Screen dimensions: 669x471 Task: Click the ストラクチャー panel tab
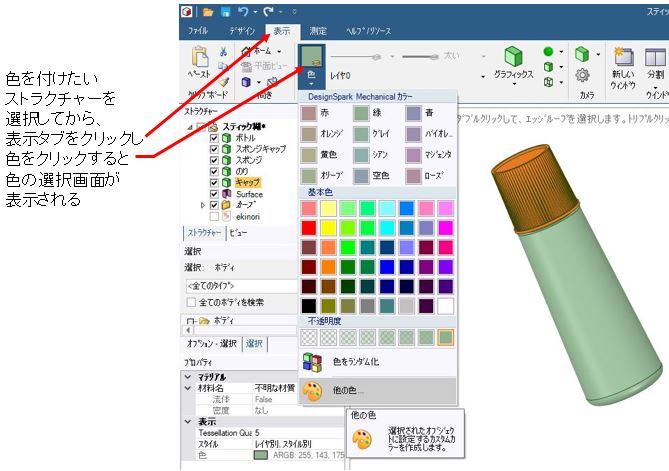[204, 233]
